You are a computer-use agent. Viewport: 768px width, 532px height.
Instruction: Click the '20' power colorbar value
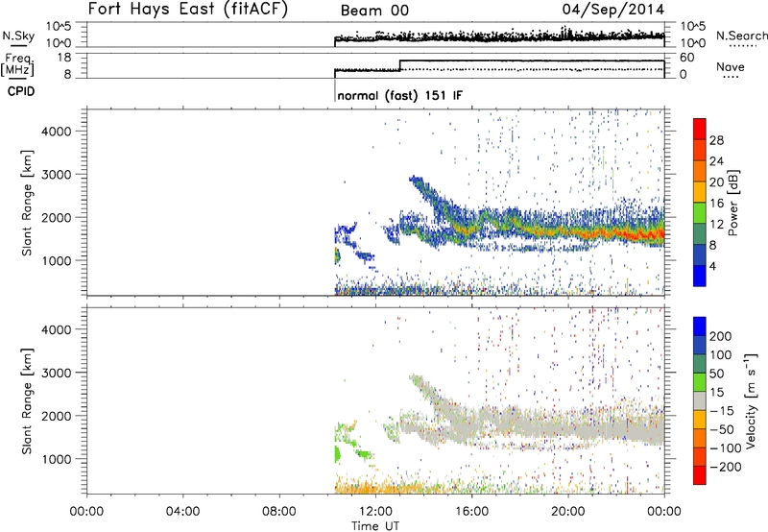[x=716, y=182]
